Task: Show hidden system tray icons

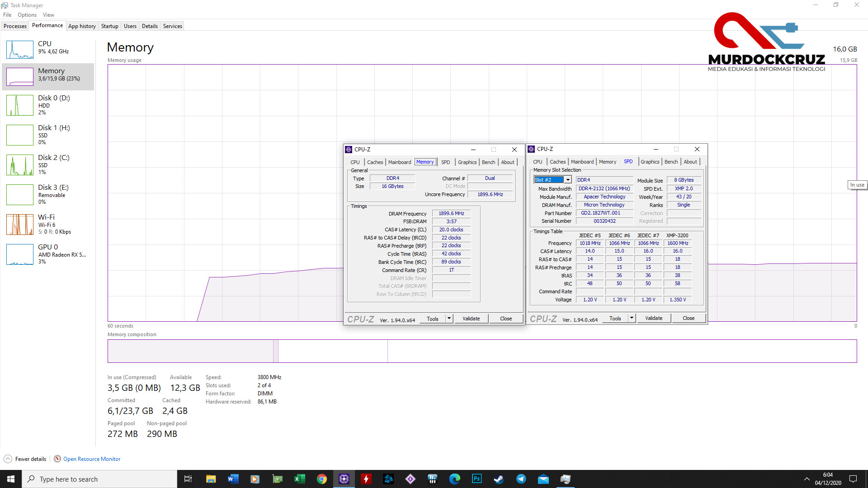Action: point(807,479)
